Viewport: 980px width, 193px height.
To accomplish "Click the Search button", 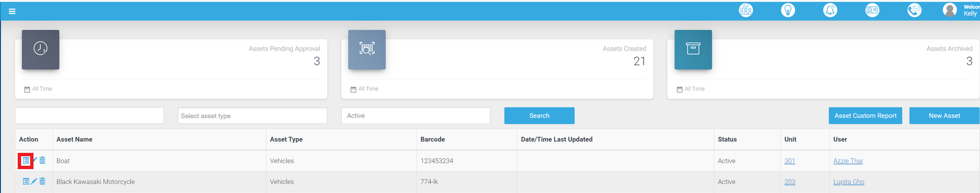I will coord(539,116).
